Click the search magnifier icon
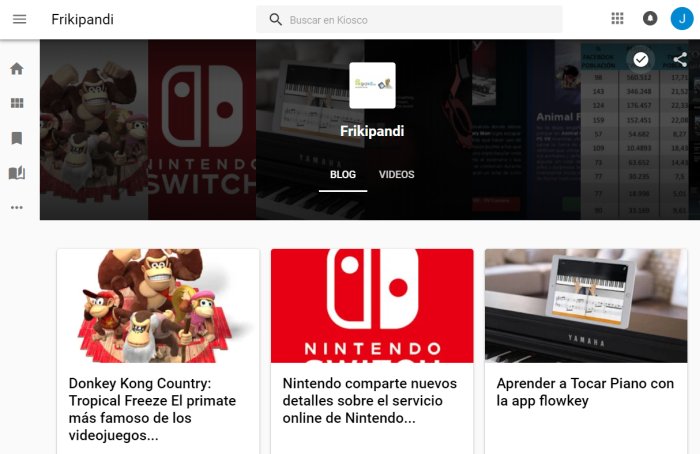This screenshot has height=454, width=700. (x=275, y=20)
